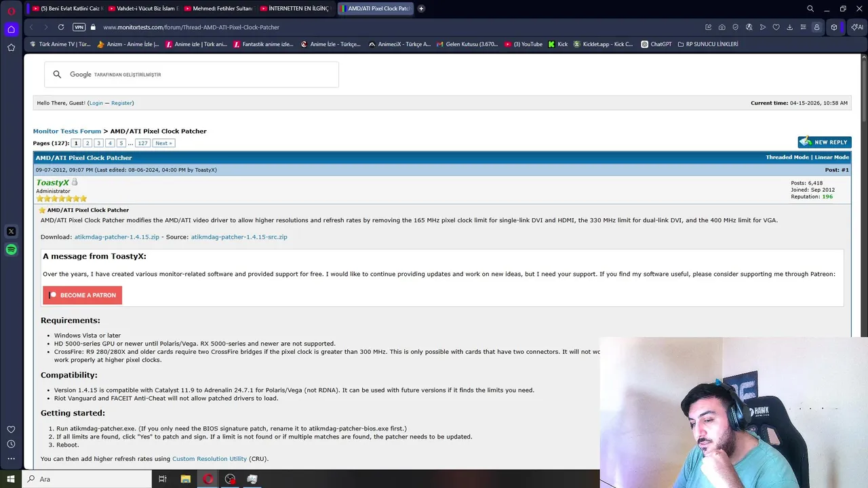The image size is (868, 488).
Task: Reload the current page
Action: click(61, 27)
